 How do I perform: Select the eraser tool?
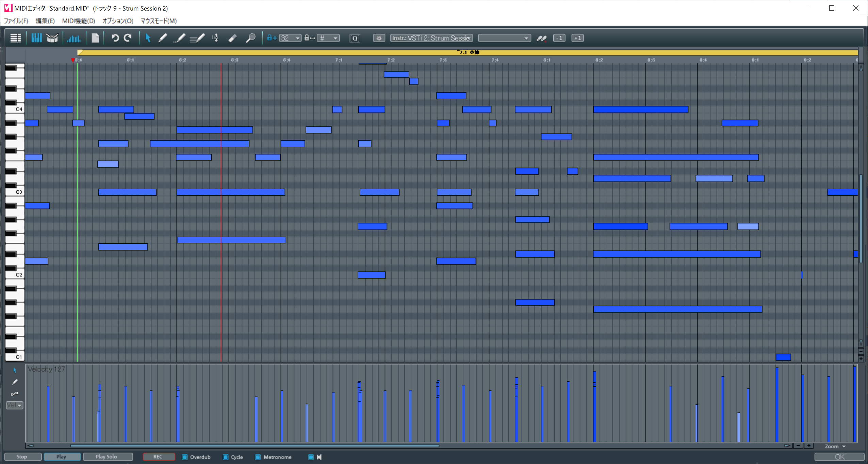point(233,38)
